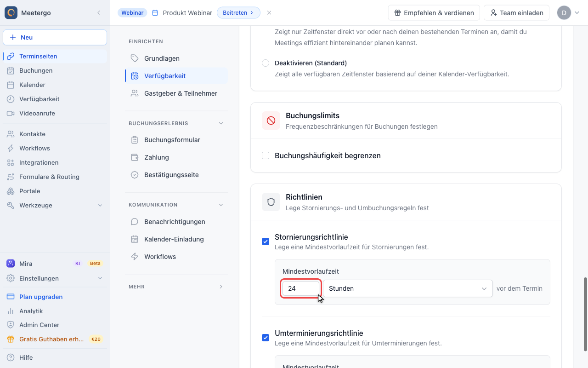Open the Zahlung wallet icon
The width and height of the screenshot is (588, 368).
[x=135, y=157]
